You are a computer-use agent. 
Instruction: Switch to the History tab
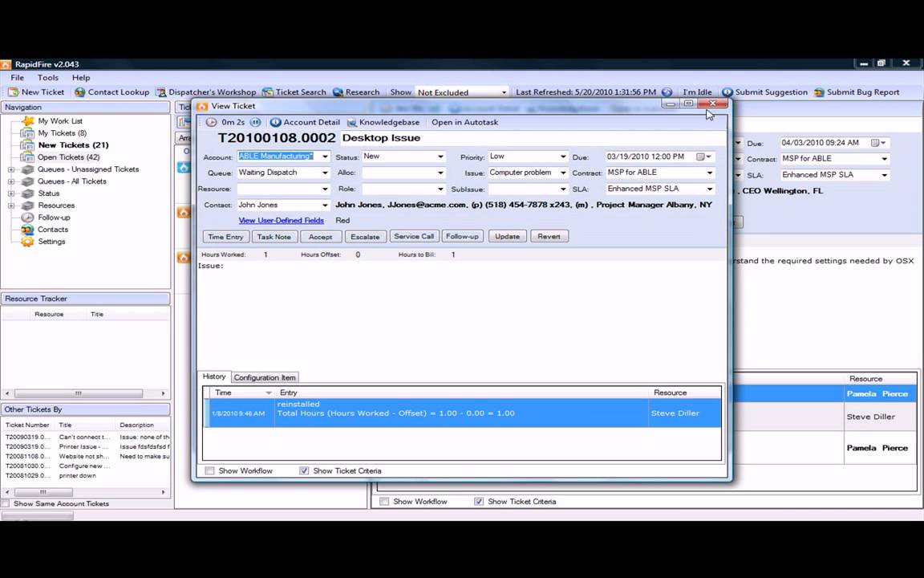point(214,377)
